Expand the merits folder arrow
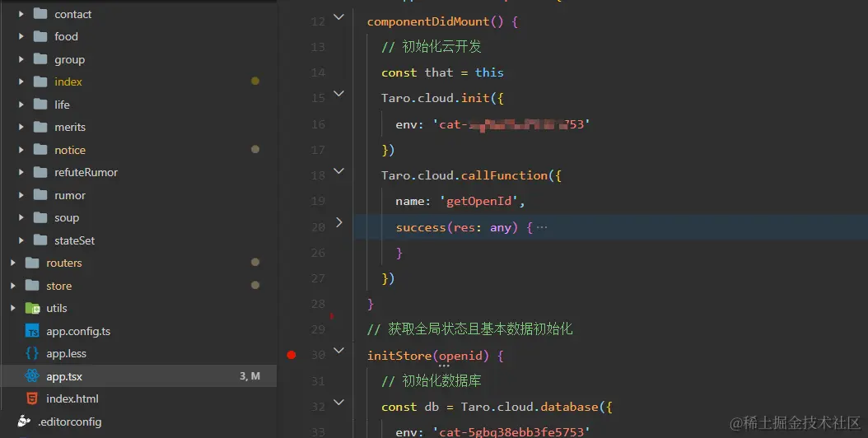Screen dimensions: 868x438 (21, 128)
